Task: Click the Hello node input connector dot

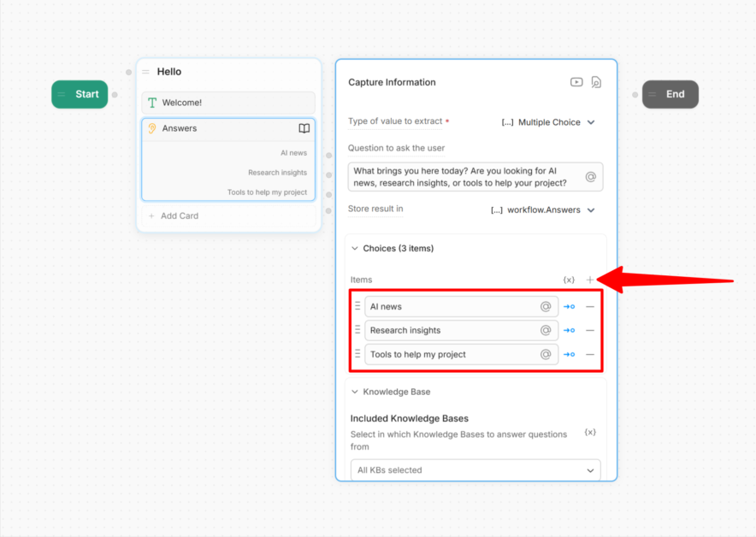Action: 129,73
